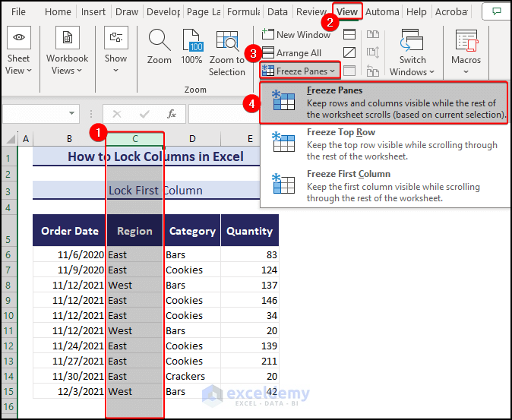Image resolution: width=512 pixels, height=420 pixels.
Task: Select row 5 header
Action: pos(8,230)
